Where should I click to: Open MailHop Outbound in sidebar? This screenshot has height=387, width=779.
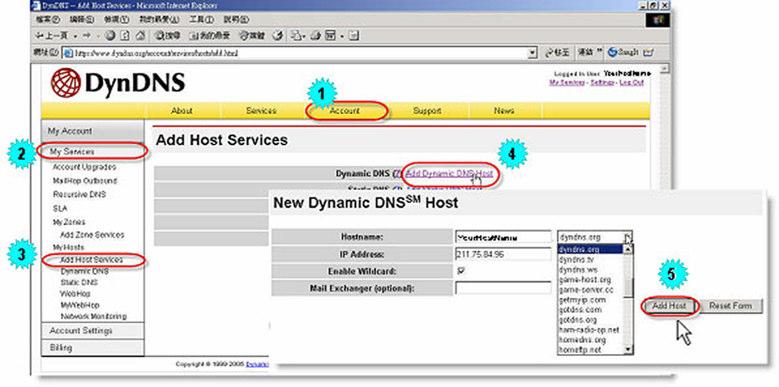[84, 181]
